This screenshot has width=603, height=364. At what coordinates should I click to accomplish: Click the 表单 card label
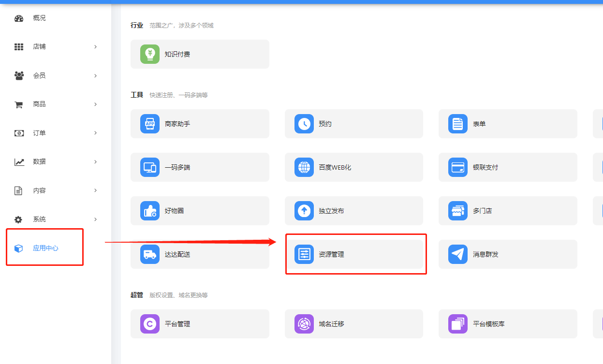coord(479,124)
